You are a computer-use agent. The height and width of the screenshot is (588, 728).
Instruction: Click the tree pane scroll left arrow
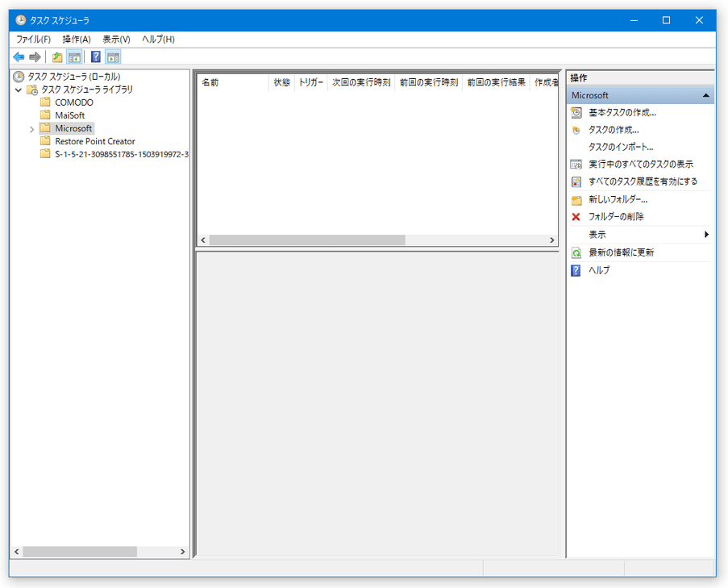coord(17,552)
